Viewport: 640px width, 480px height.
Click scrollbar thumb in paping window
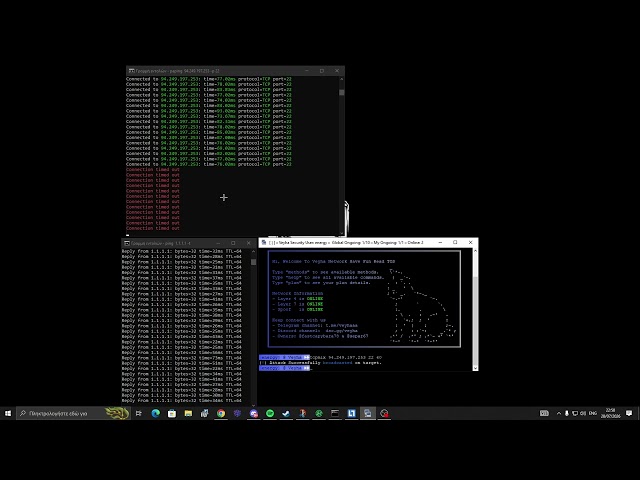[x=342, y=92]
